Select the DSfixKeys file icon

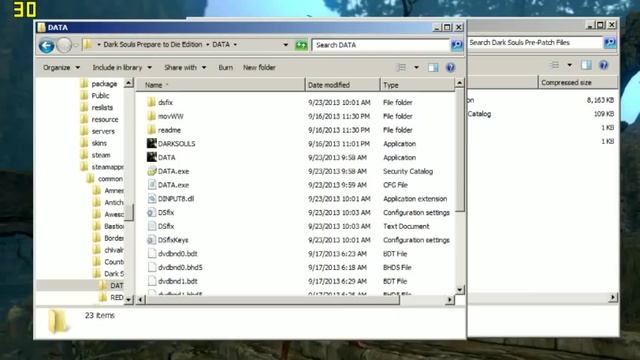pyautogui.click(x=151, y=240)
